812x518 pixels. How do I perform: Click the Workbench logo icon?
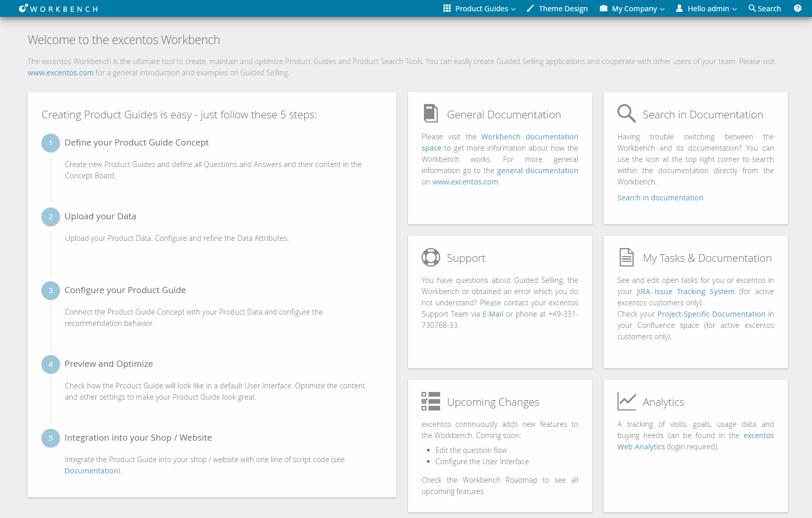[x=23, y=8]
